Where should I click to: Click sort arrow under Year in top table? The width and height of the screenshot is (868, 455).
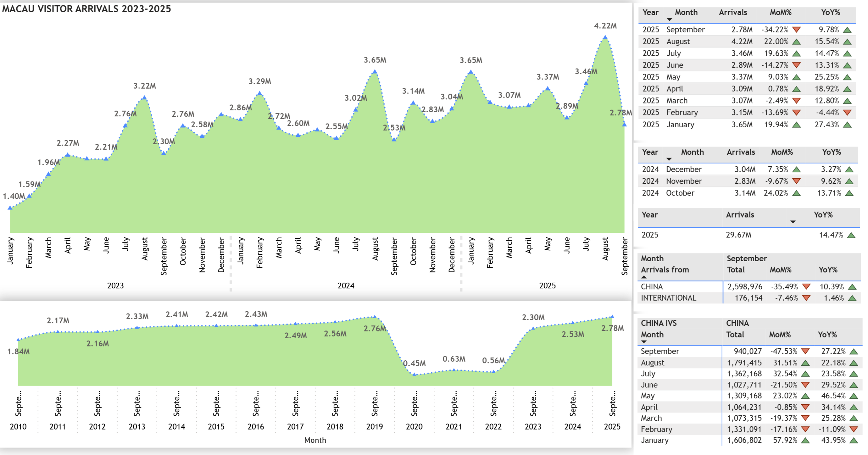pos(669,19)
